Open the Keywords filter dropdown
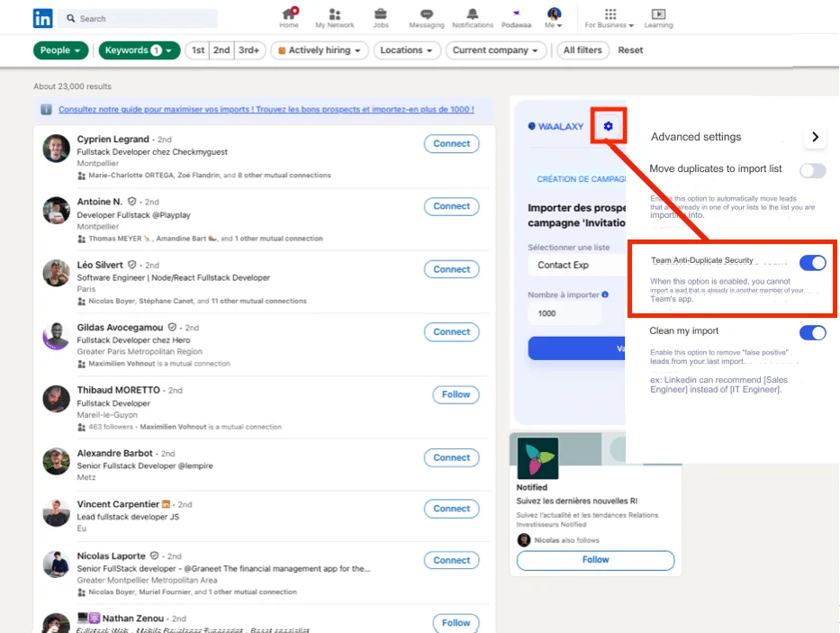This screenshot has height=633, width=840. (140, 50)
